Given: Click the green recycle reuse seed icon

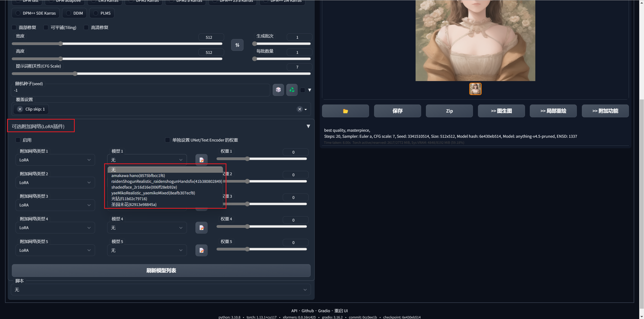Looking at the screenshot, I should tap(292, 90).
